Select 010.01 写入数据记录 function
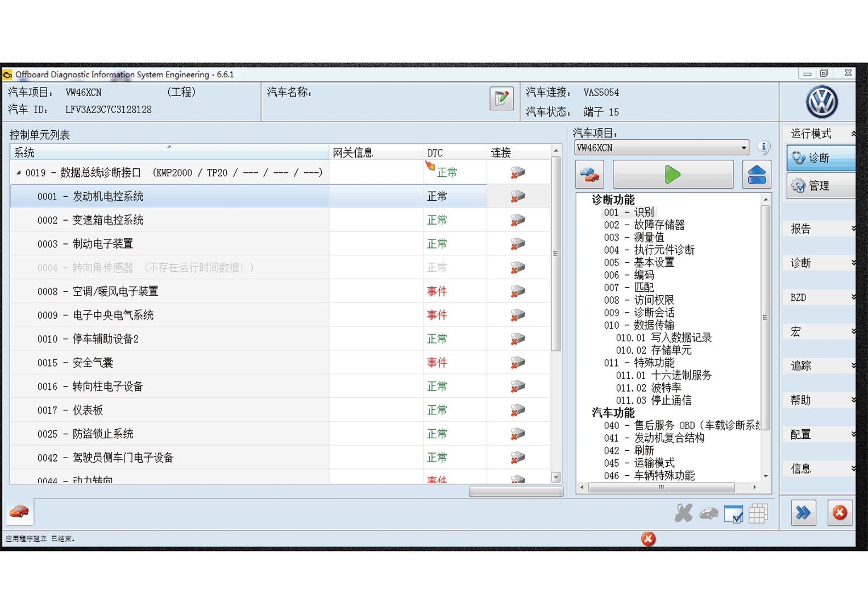 click(x=664, y=338)
